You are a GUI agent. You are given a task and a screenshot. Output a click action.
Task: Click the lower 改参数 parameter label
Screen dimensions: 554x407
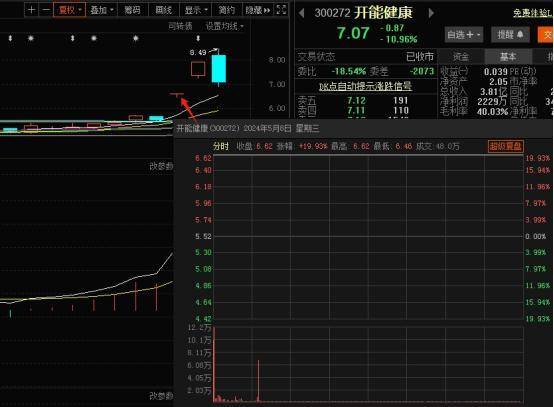pos(161,396)
